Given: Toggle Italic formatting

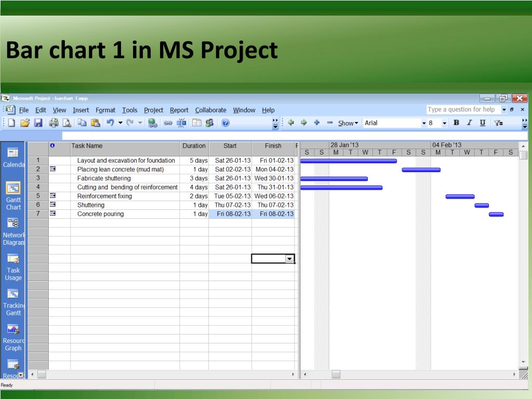Looking at the screenshot, I should coord(469,123).
